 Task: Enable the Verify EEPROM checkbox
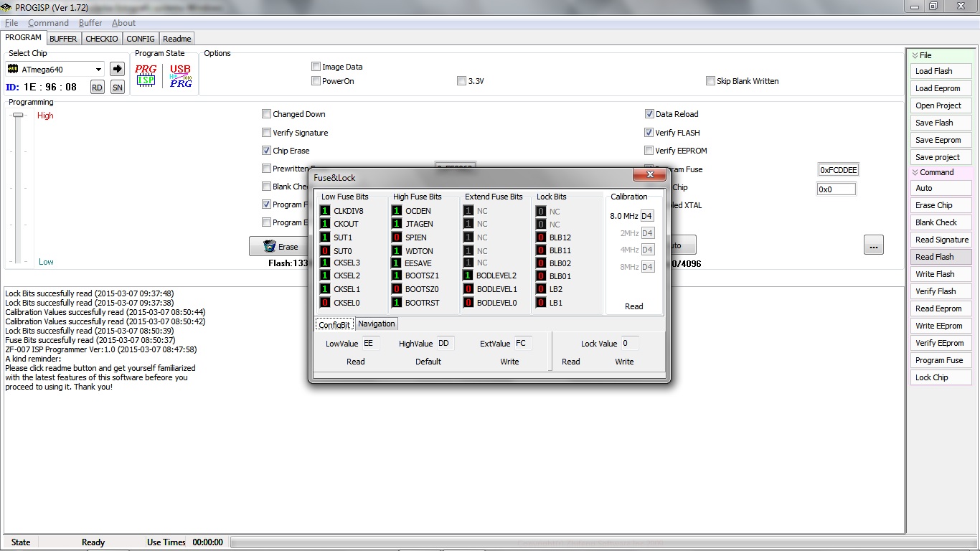tap(649, 151)
